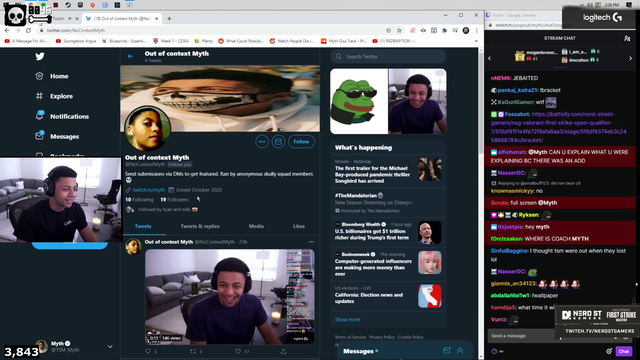Open a new Chrome tab
The height and width of the screenshot is (360, 640).
(x=169, y=19)
